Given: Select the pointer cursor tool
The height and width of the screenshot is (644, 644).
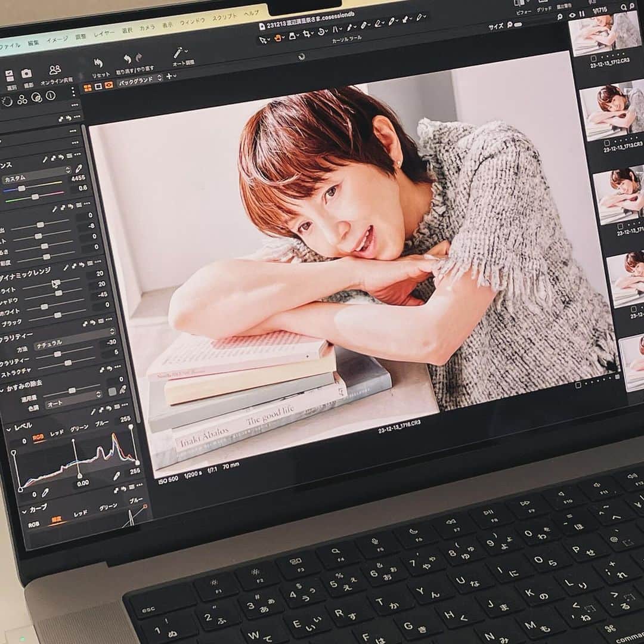Looking at the screenshot, I should tap(263, 41).
